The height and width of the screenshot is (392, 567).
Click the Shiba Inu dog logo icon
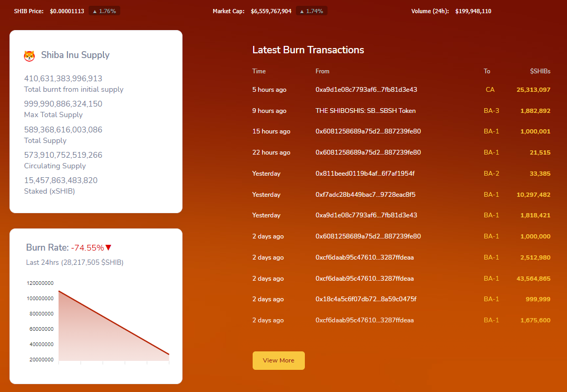click(x=31, y=54)
